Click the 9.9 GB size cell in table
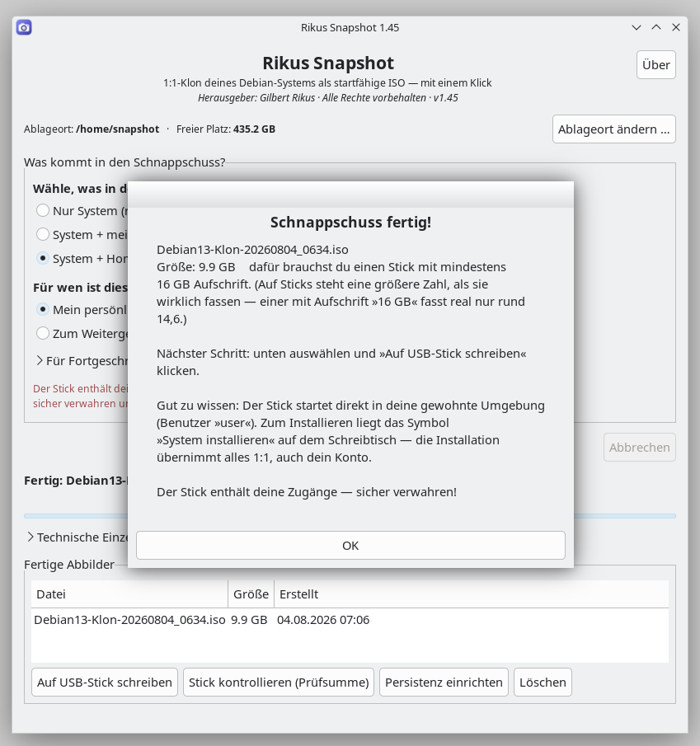 (249, 620)
